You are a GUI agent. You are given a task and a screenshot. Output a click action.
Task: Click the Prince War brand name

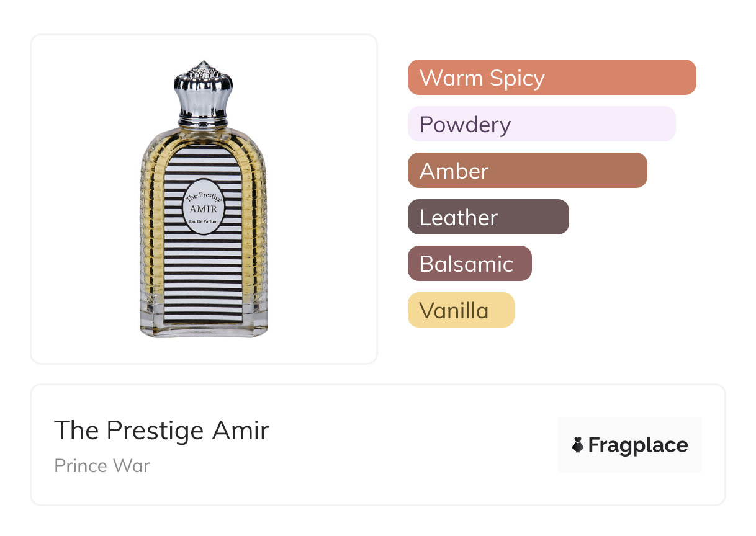(102, 465)
